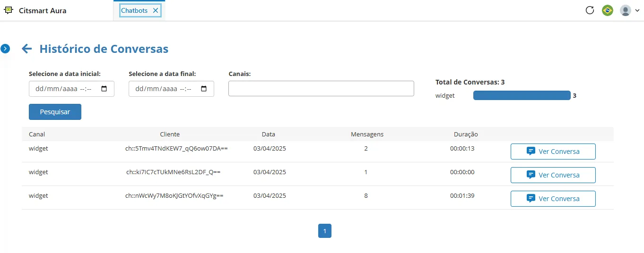The image size is (644, 253).
Task: View conversation lasting 00:01:39
Action: [553, 199]
